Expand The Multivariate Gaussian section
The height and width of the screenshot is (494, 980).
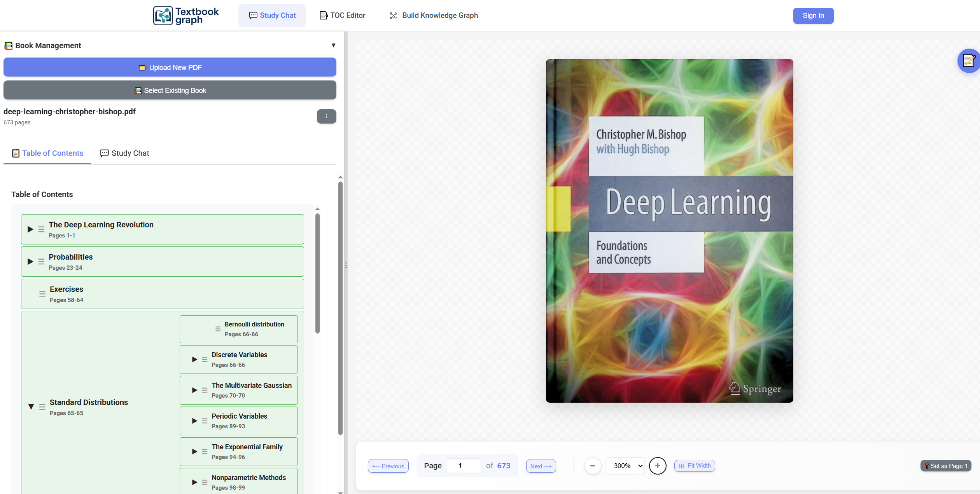(194, 390)
